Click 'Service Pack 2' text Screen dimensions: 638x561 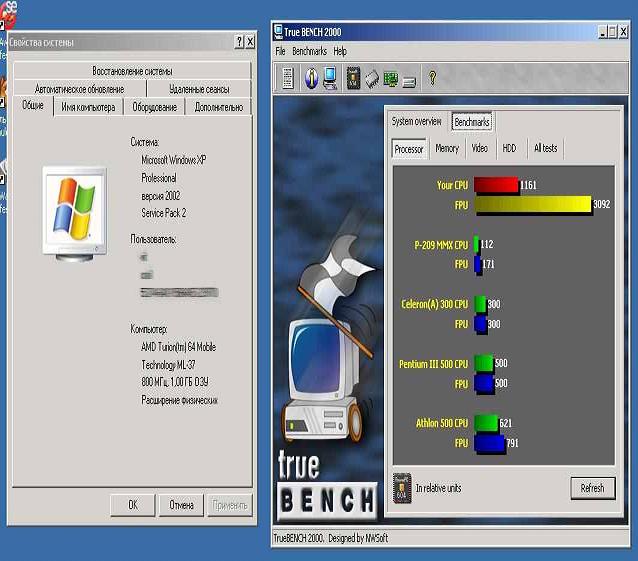(164, 213)
